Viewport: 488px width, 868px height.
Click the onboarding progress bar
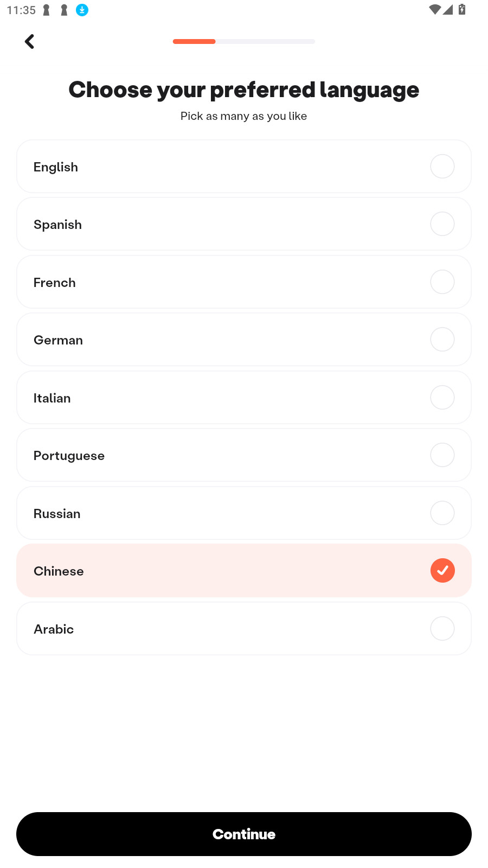pyautogui.click(x=244, y=42)
